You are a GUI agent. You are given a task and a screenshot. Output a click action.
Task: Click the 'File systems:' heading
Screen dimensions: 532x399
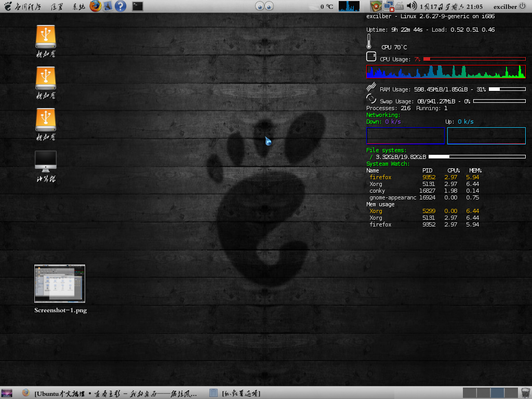tap(386, 150)
